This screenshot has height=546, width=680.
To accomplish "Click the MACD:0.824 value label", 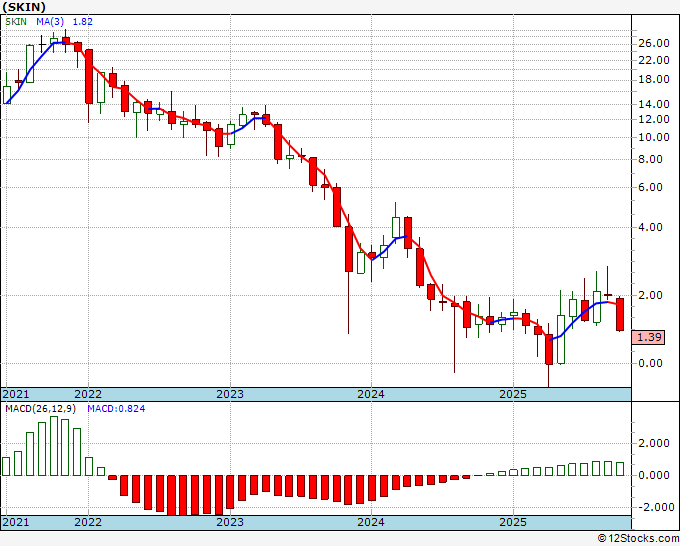I will click(x=116, y=409).
